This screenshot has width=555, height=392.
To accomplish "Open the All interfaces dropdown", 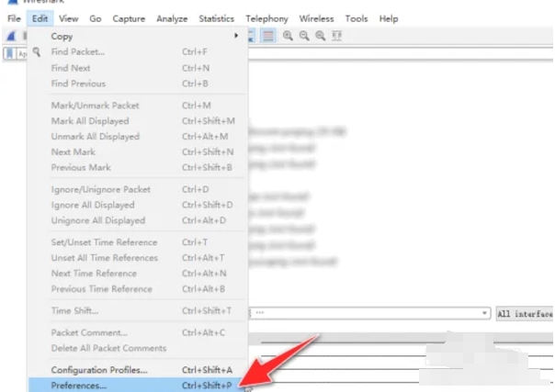I will point(524,313).
